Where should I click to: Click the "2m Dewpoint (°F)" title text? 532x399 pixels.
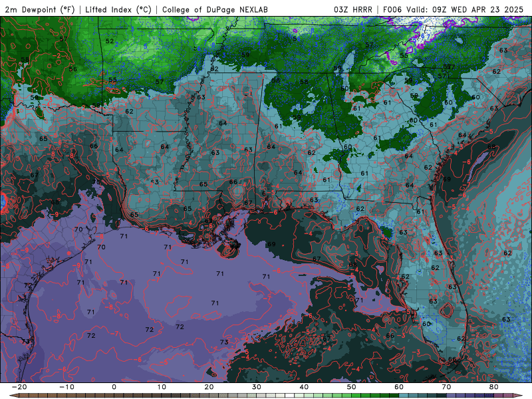40,9
